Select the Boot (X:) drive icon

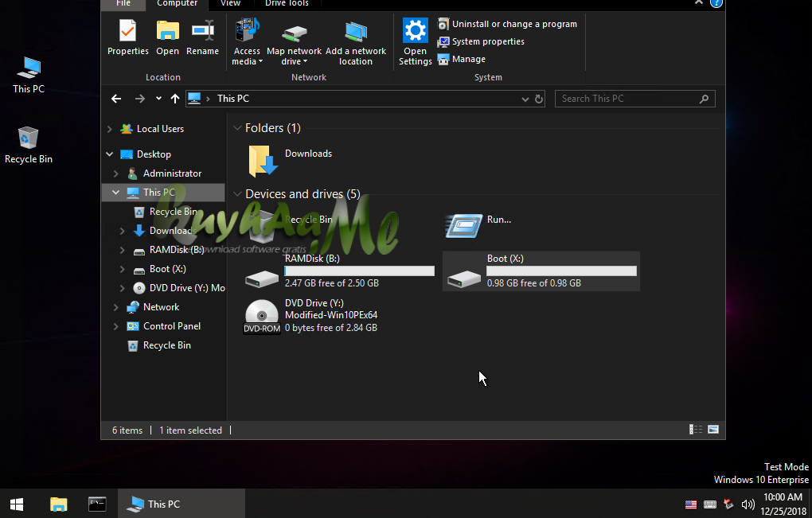(x=463, y=278)
